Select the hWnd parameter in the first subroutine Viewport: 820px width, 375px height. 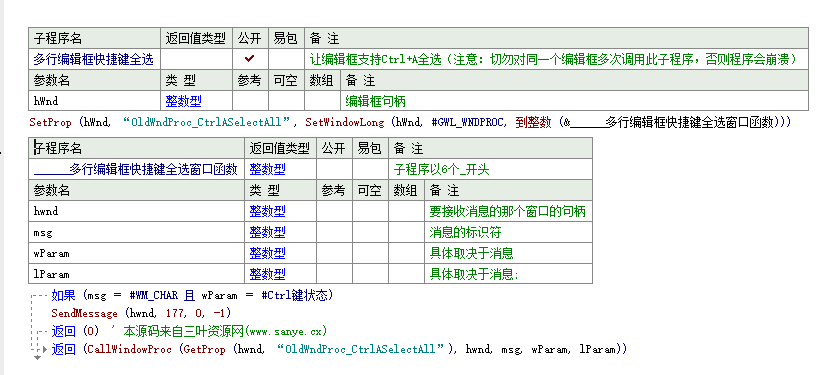pyautogui.click(x=46, y=101)
